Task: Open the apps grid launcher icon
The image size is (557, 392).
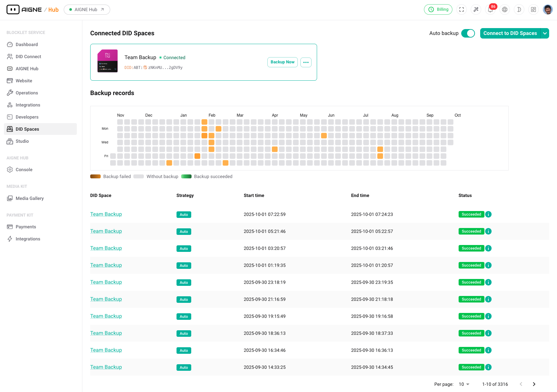Action: [533, 9]
